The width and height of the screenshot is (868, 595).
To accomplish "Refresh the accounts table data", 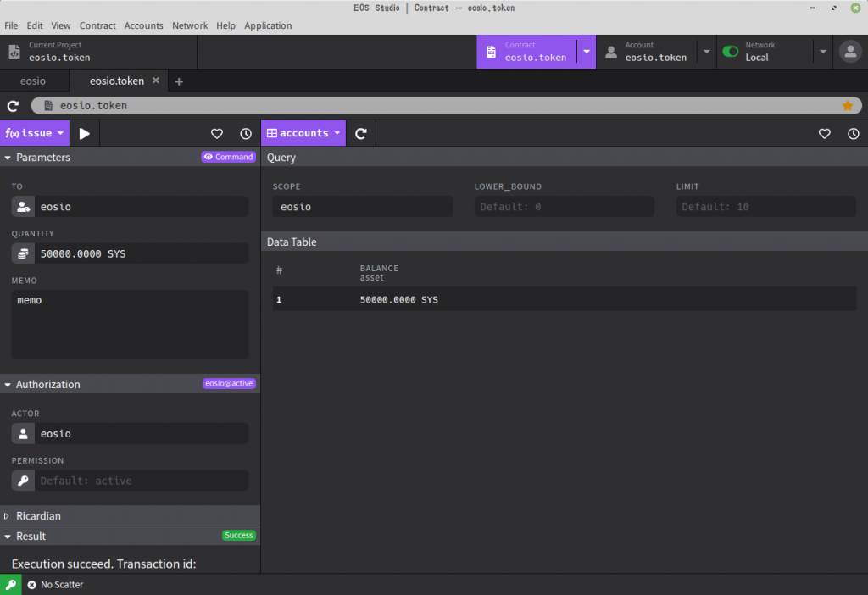I will pyautogui.click(x=361, y=133).
